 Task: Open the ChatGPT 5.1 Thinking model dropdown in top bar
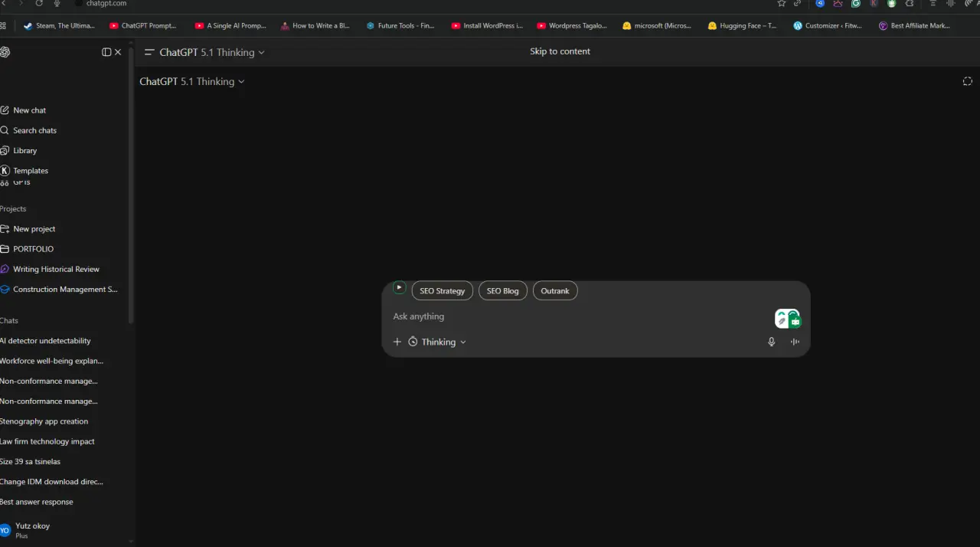click(212, 52)
